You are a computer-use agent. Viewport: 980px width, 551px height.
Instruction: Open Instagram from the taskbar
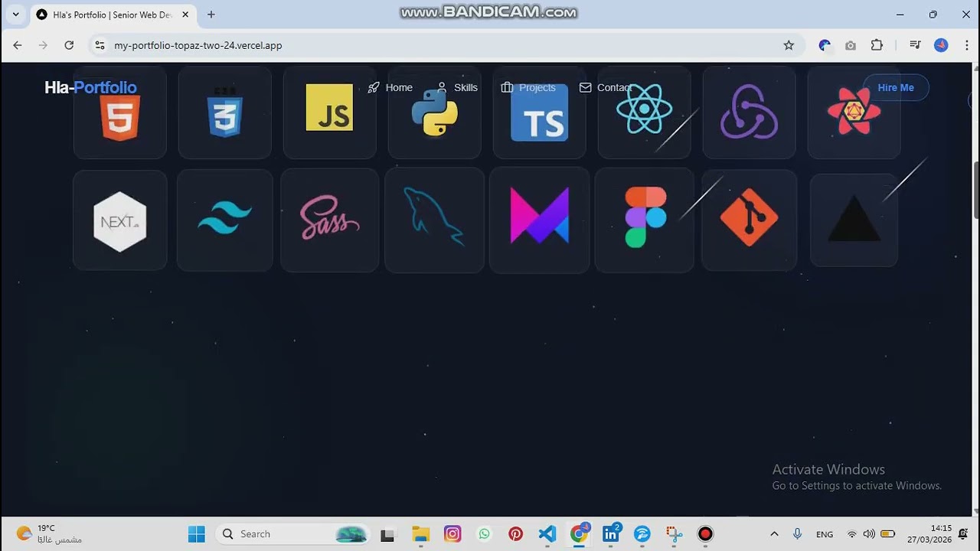(452, 533)
